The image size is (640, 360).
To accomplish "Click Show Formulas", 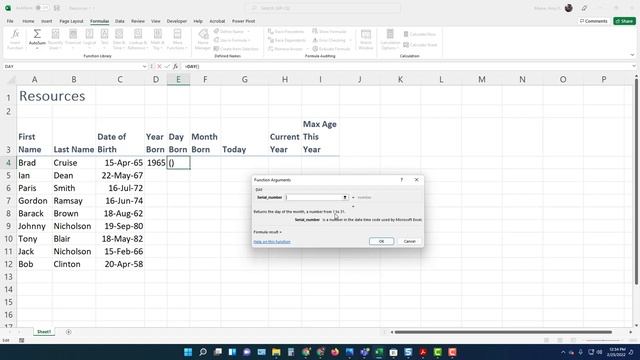I will 329,31.
